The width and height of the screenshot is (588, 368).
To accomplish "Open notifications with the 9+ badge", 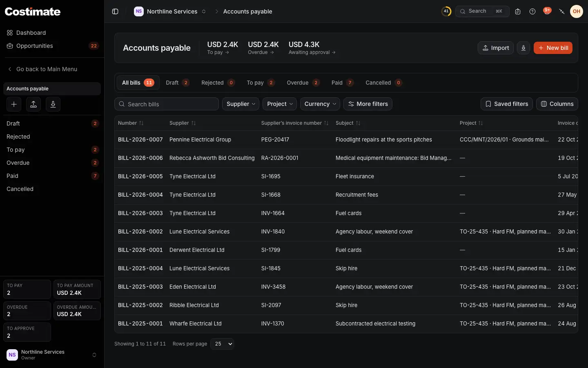I will point(547,11).
